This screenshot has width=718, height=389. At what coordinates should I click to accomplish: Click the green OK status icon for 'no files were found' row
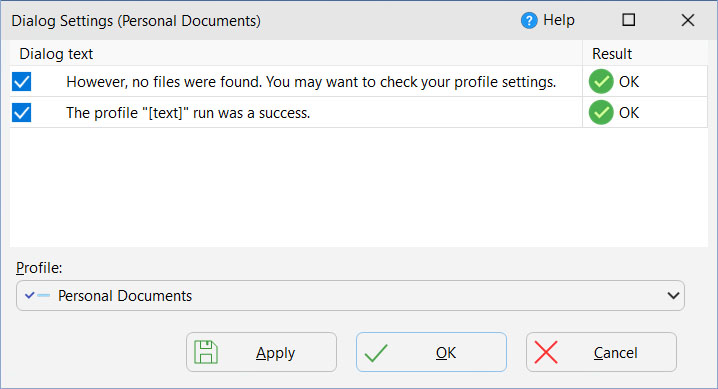click(x=601, y=81)
